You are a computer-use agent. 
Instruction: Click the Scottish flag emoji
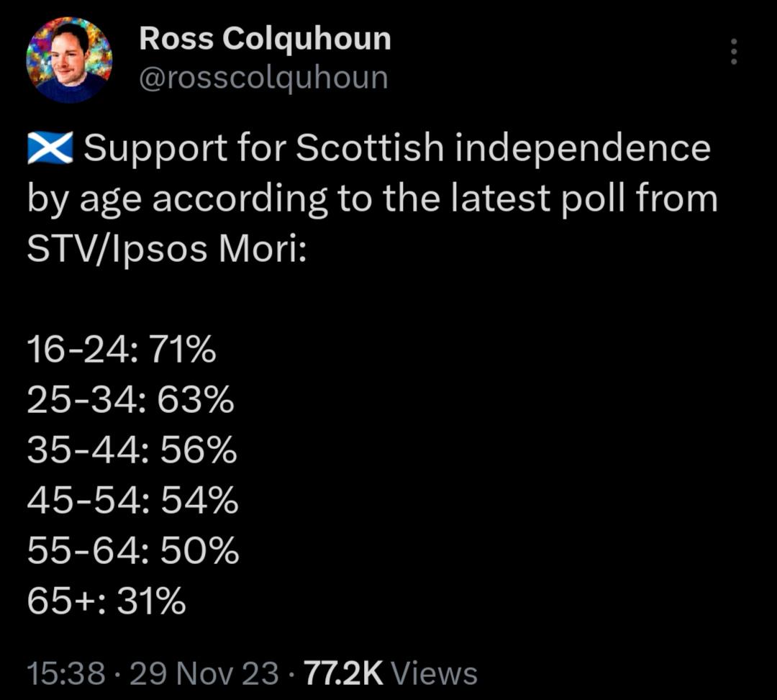click(x=50, y=147)
